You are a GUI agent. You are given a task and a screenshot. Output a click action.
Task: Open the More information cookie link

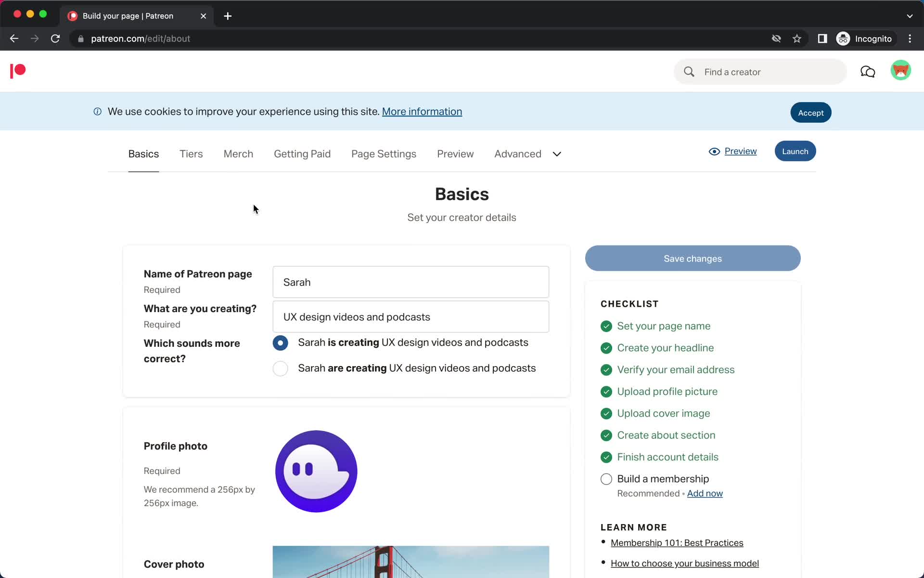click(422, 112)
